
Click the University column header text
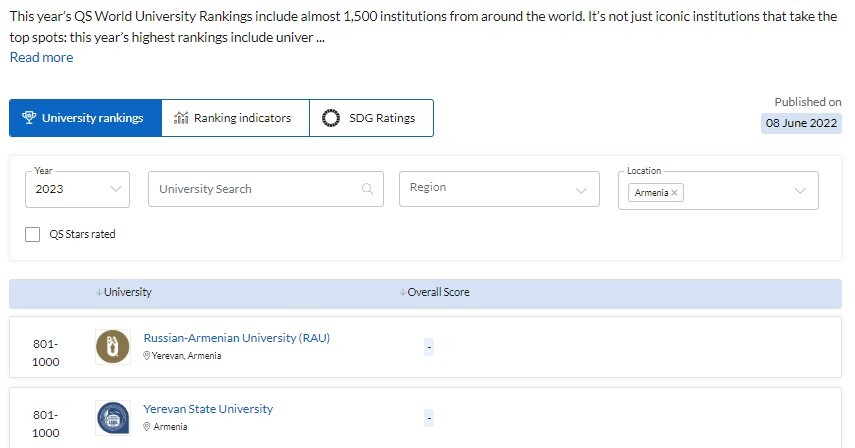(128, 292)
